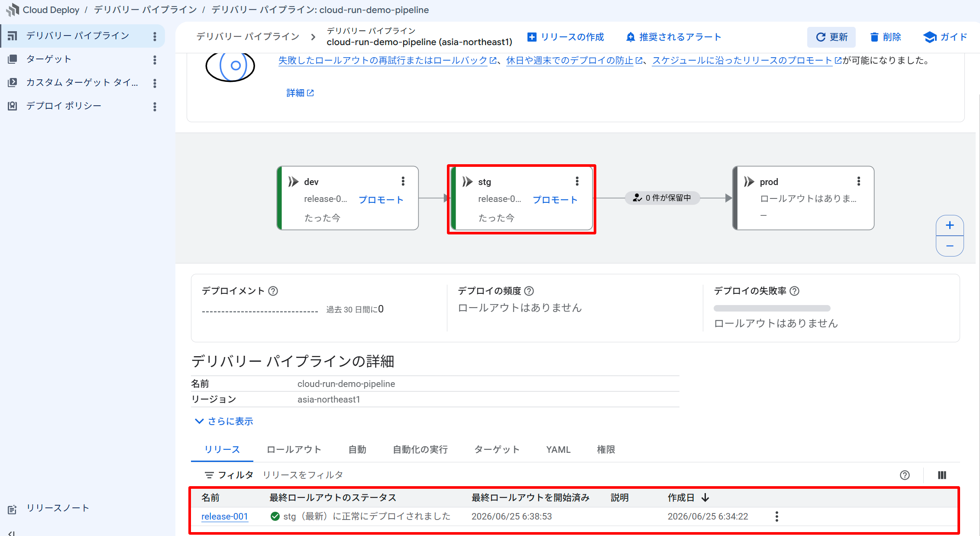The width and height of the screenshot is (980, 536).
Task: Open カスタム ターゲット タイプ in sidebar
Action: coord(82,82)
